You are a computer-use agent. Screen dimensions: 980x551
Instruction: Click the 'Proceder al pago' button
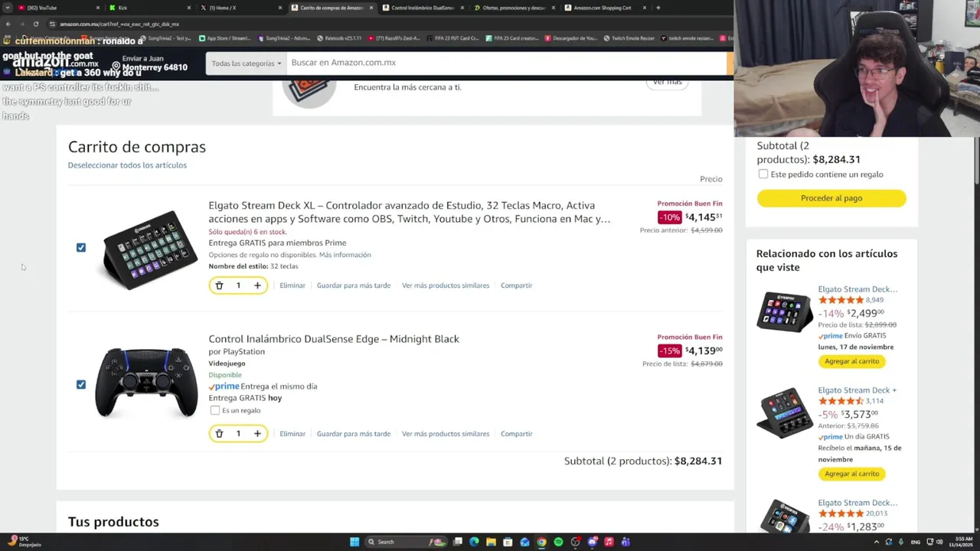pos(831,198)
